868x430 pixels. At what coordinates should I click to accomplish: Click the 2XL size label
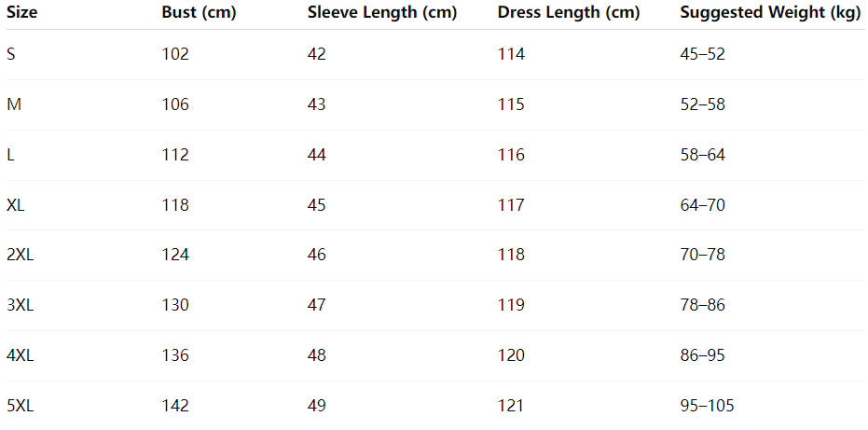pos(20,255)
